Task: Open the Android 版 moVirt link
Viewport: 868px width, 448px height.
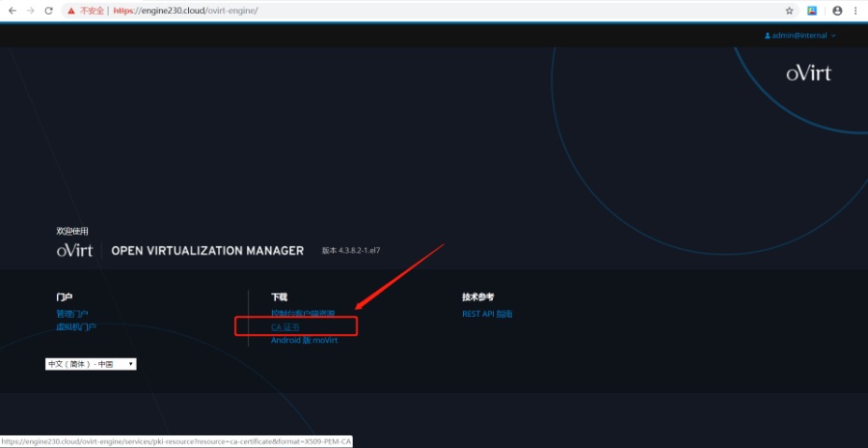Action: coord(304,341)
